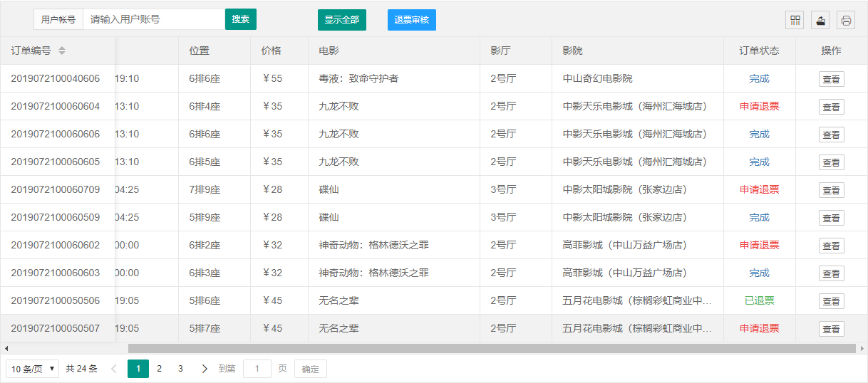Image resolution: width=868 pixels, height=383 pixels.
Task: Click the page number jump input
Action: pos(257,369)
